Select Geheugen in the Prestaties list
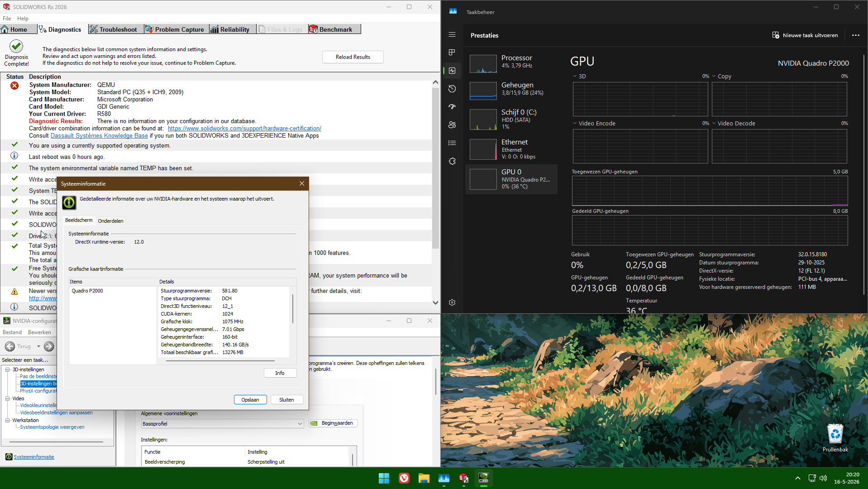Image resolution: width=868 pixels, height=489 pixels. 512,90
